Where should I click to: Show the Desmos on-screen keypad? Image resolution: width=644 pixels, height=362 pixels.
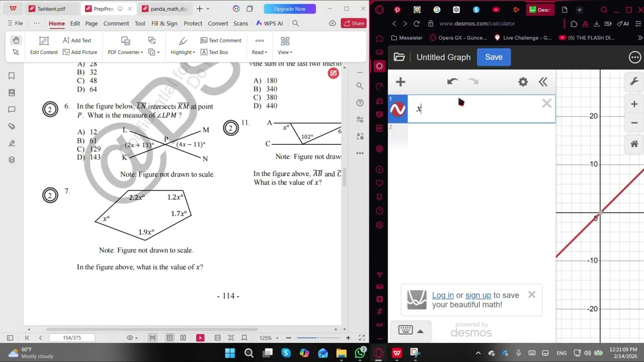[x=411, y=330]
